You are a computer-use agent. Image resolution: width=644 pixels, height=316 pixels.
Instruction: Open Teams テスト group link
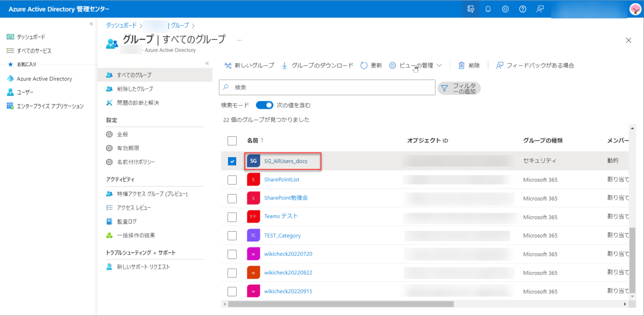[x=281, y=216]
